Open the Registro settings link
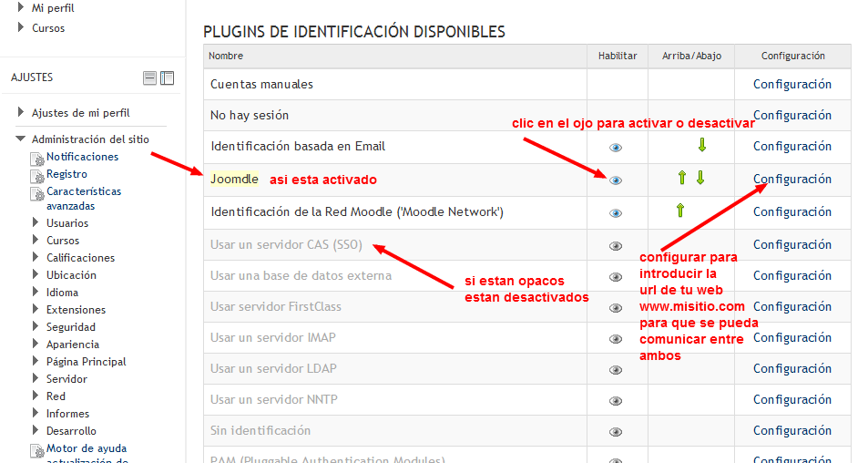This screenshot has height=463, width=868. [x=66, y=174]
